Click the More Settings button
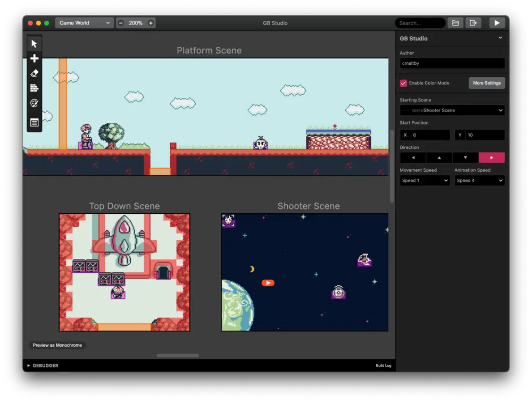 (487, 83)
